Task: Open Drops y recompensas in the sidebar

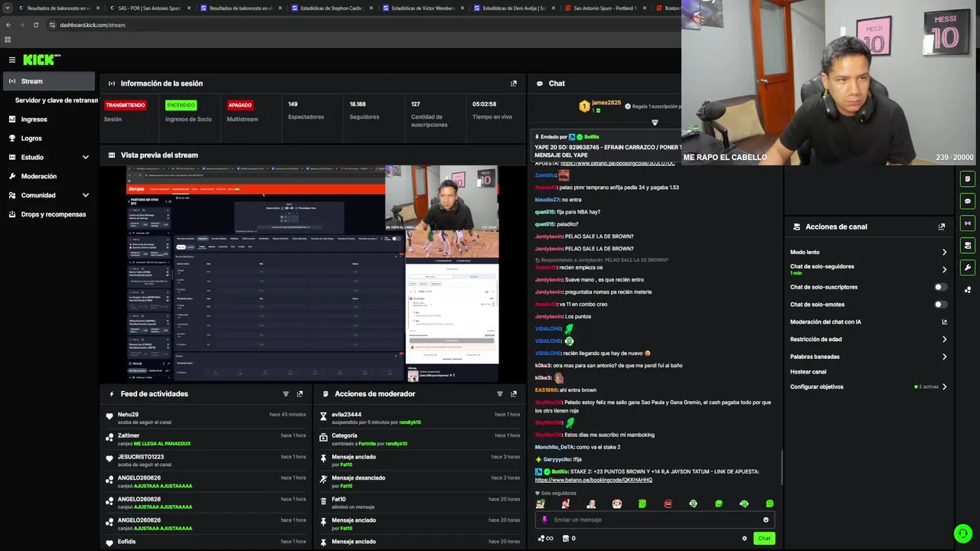Action: tap(53, 214)
